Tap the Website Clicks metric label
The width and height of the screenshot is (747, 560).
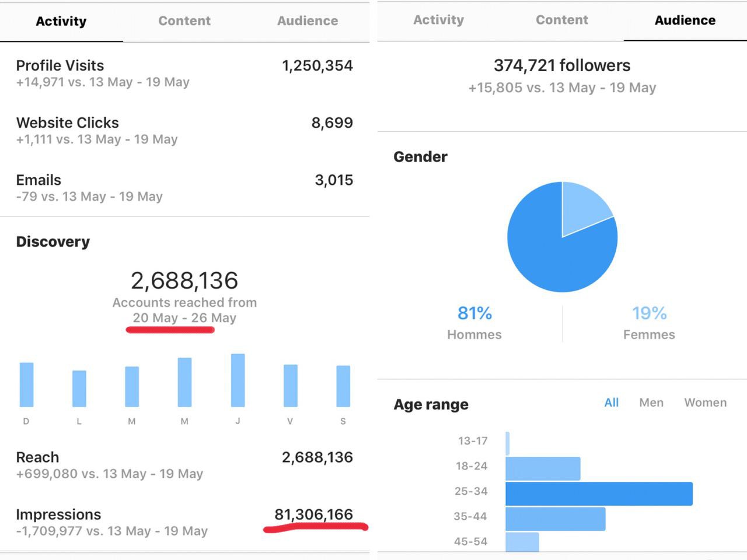68,123
